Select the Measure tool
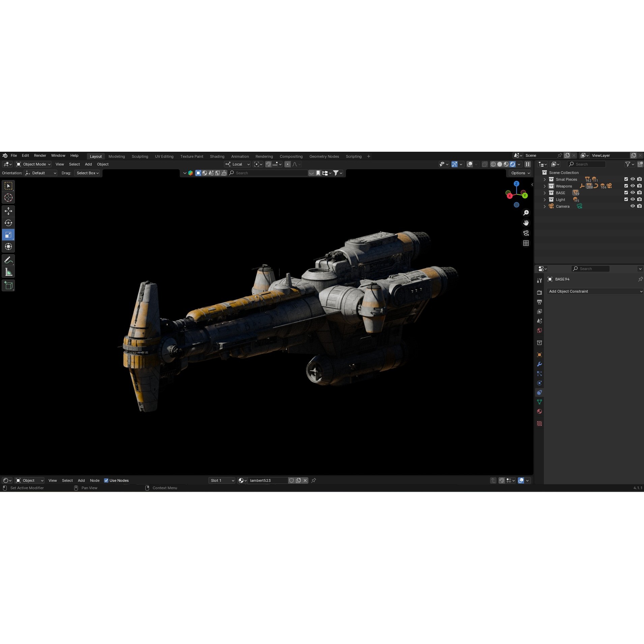This screenshot has height=644, width=644. coord(8,272)
